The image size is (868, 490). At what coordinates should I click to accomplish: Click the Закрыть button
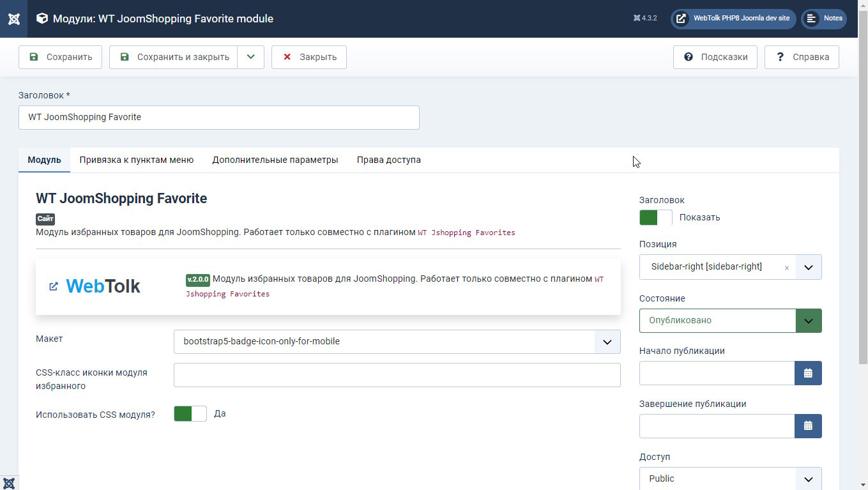click(309, 57)
